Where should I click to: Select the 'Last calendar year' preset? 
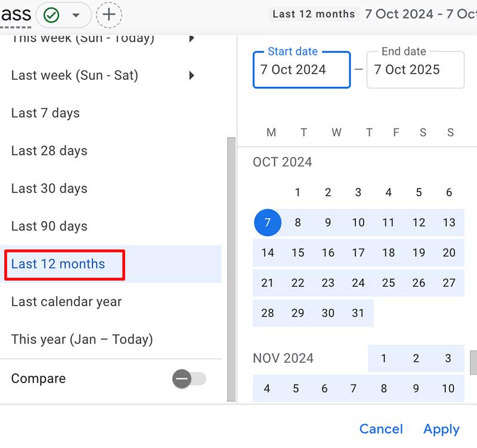pos(66,301)
